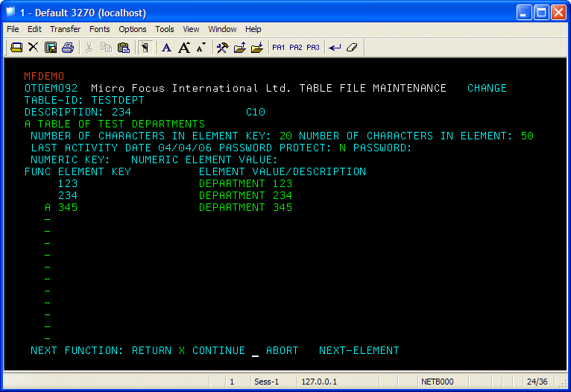Click the decrease font size icon
Image resolution: width=571 pixels, height=392 pixels.
coord(201,47)
